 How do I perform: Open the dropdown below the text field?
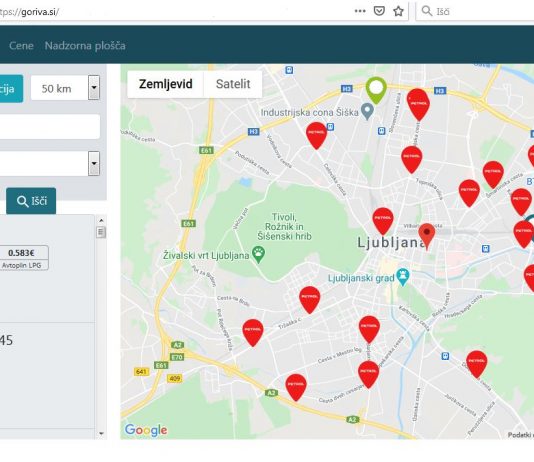click(94, 163)
